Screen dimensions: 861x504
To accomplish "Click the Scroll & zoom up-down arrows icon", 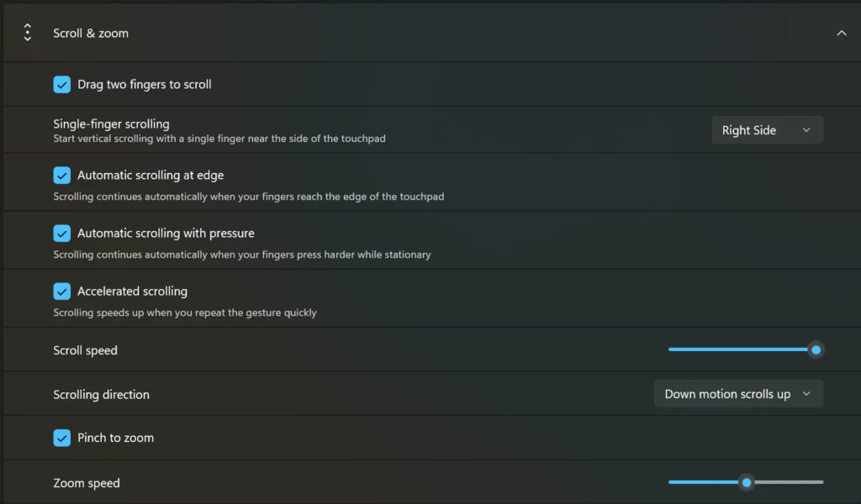I will (28, 33).
